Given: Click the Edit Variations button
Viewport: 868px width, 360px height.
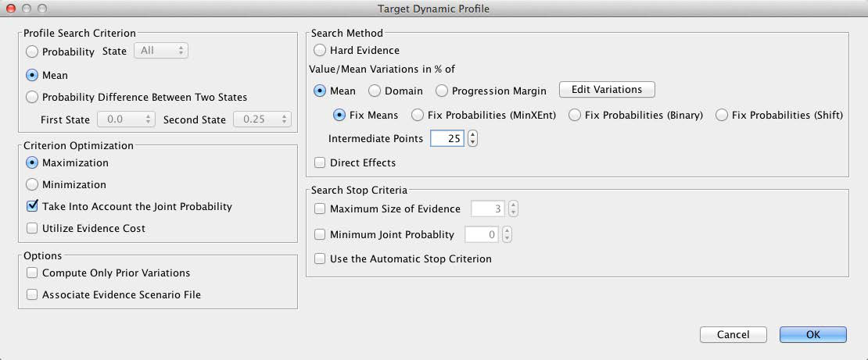Looking at the screenshot, I should pos(606,90).
